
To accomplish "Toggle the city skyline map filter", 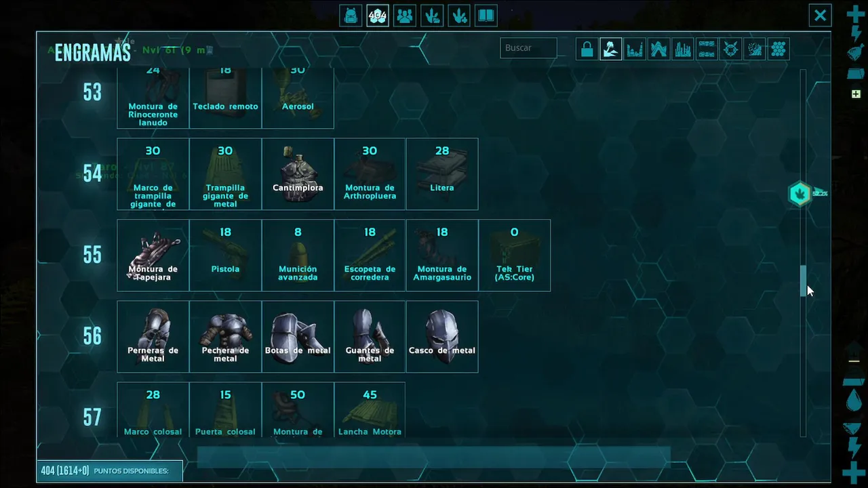I will (683, 49).
